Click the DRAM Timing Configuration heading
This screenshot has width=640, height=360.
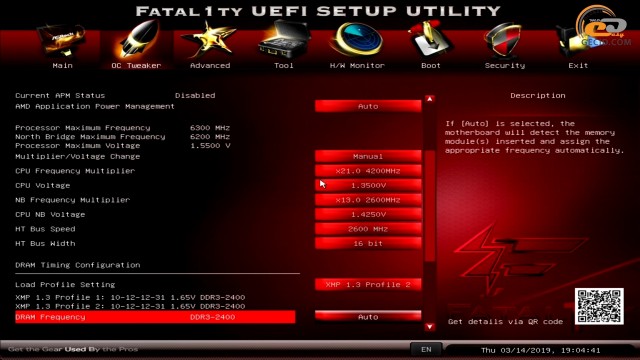pos(78,265)
